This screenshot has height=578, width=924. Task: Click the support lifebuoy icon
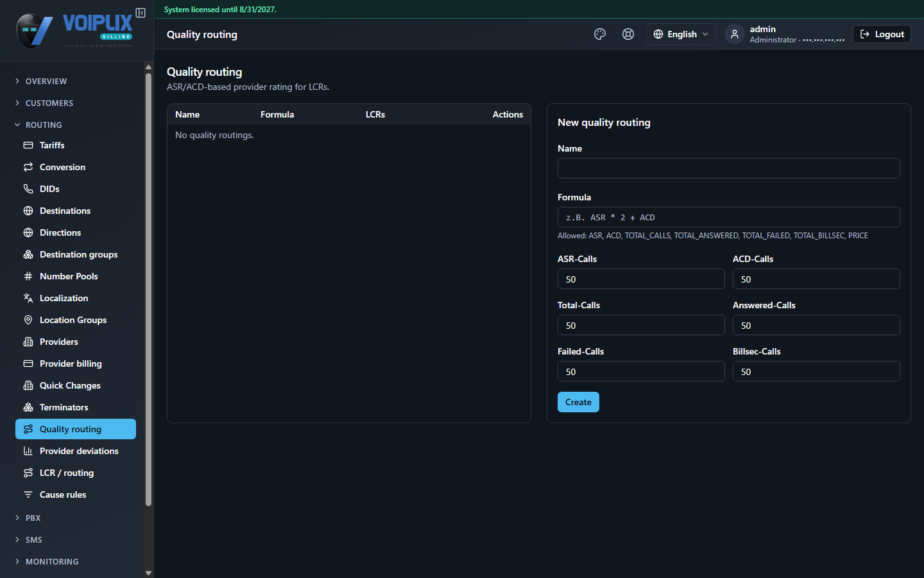coord(628,34)
